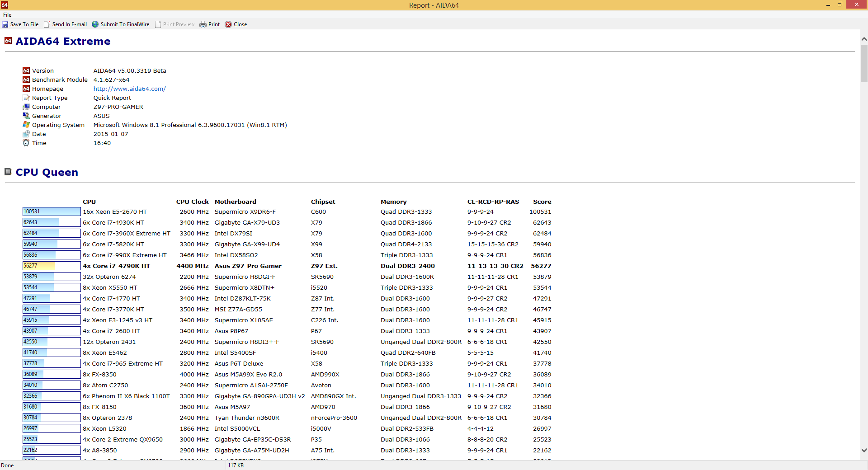
Task: Click the Send In E-mail label
Action: (70, 24)
